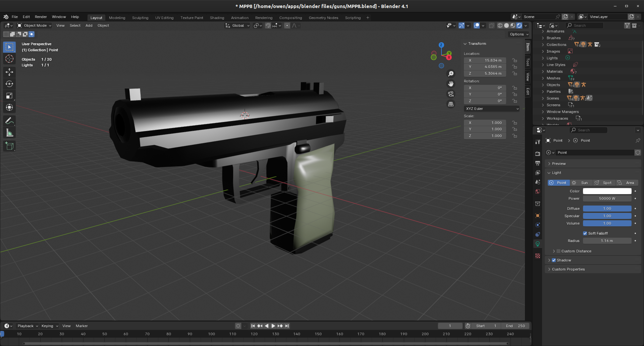Set light type to Sun

click(581, 183)
